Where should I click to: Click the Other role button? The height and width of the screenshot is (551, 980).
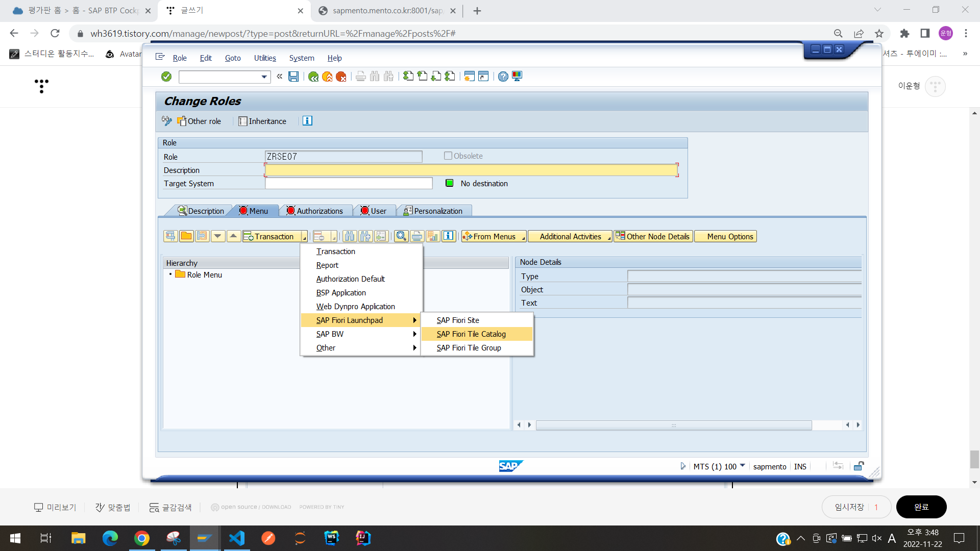[199, 121]
